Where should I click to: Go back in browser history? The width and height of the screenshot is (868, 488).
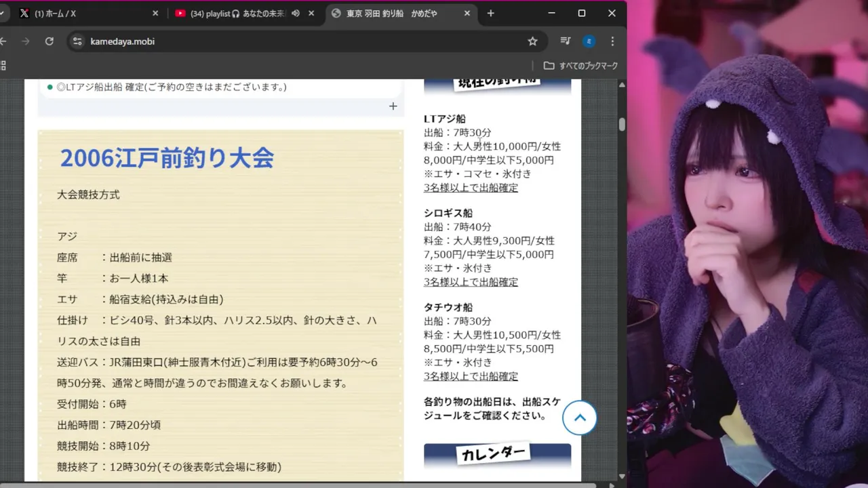[3, 41]
